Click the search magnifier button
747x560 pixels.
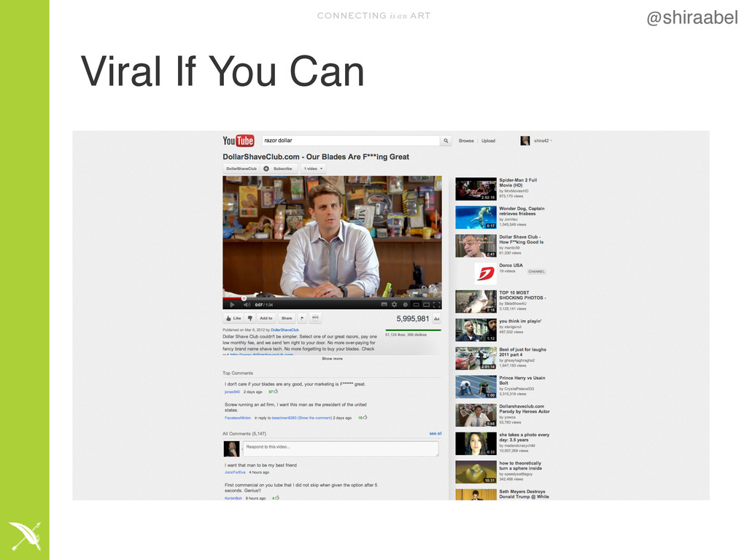pyautogui.click(x=446, y=141)
